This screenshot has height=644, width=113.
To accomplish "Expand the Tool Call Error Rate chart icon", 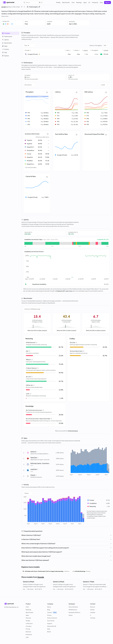I will [x=77, y=135].
